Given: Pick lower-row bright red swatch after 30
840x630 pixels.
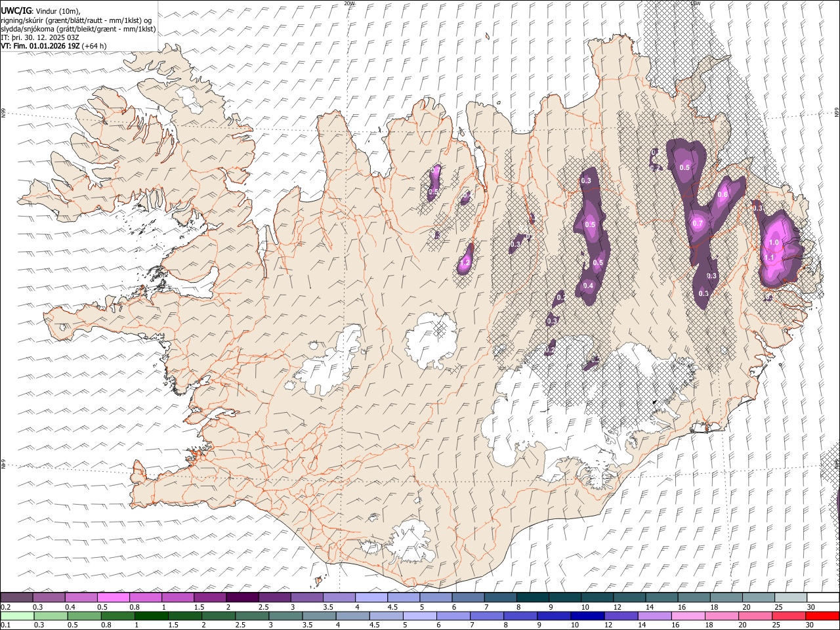Looking at the screenshot, I should pos(823,616).
